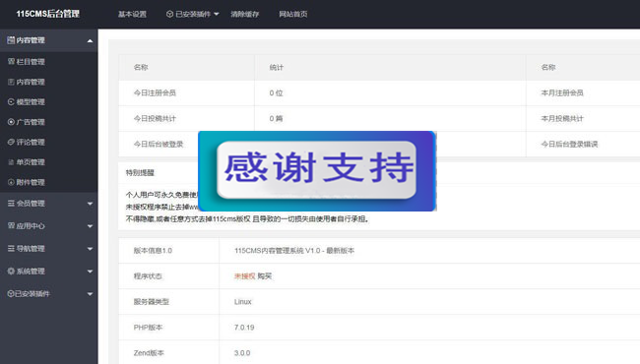Click the 会员管理 section icon
This screenshot has height=364, width=640.
pyautogui.click(x=11, y=203)
